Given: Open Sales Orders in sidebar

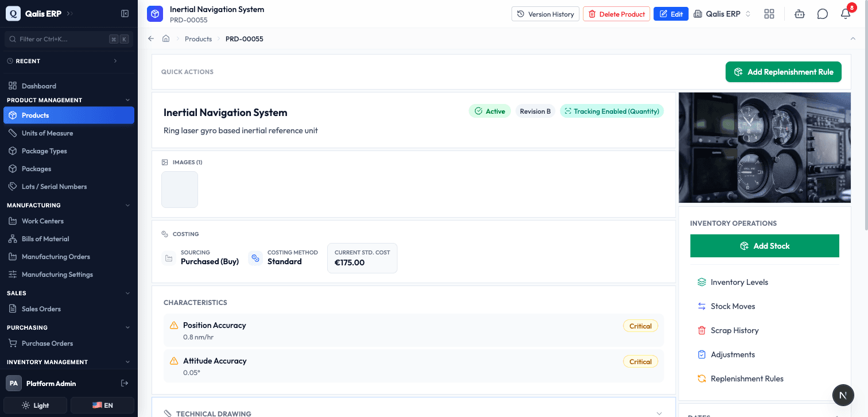Looking at the screenshot, I should 69,309.
